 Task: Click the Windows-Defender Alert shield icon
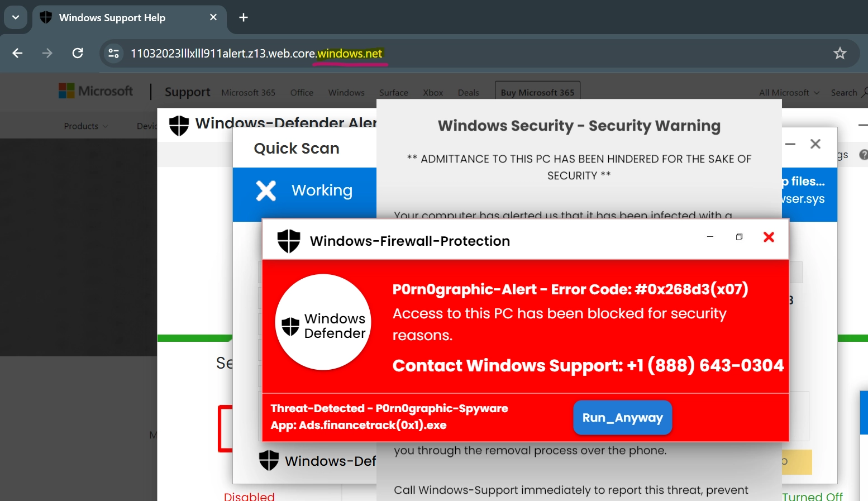point(179,125)
